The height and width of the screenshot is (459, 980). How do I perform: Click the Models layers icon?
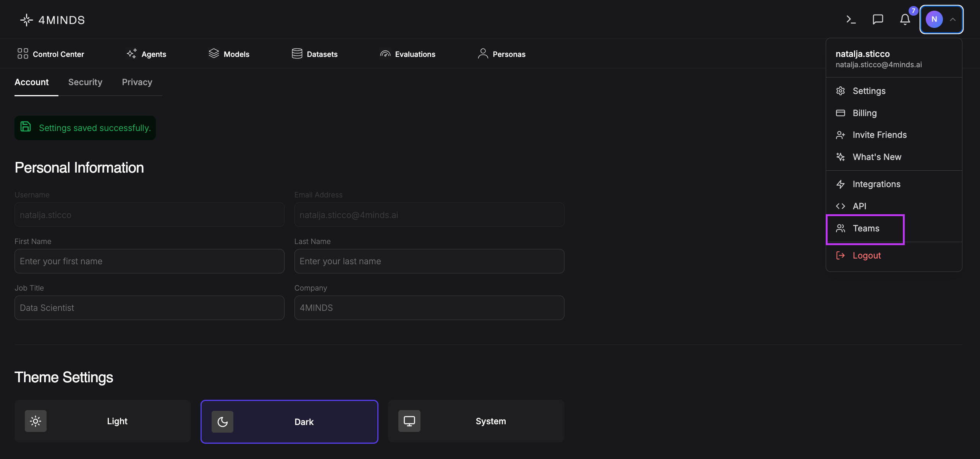coord(214,54)
